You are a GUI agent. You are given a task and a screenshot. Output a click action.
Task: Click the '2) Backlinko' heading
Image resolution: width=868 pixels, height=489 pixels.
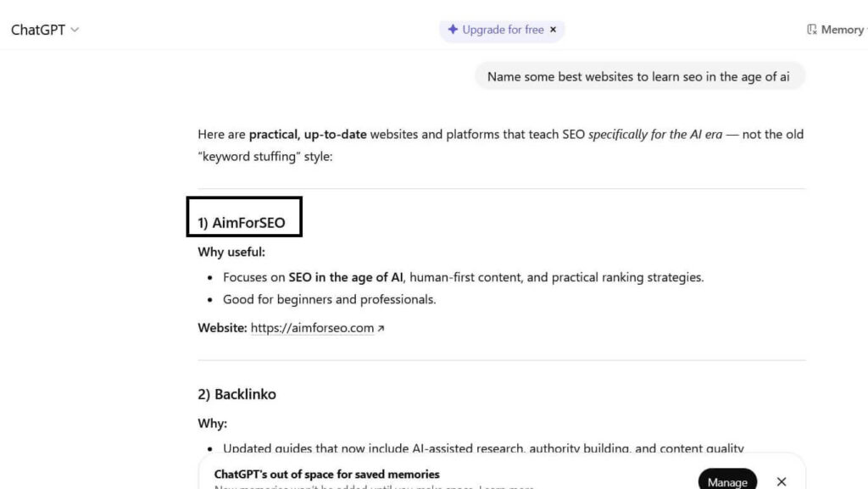[x=236, y=394]
